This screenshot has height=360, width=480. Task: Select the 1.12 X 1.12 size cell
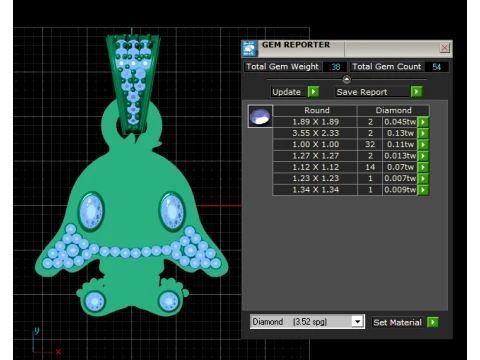click(315, 167)
